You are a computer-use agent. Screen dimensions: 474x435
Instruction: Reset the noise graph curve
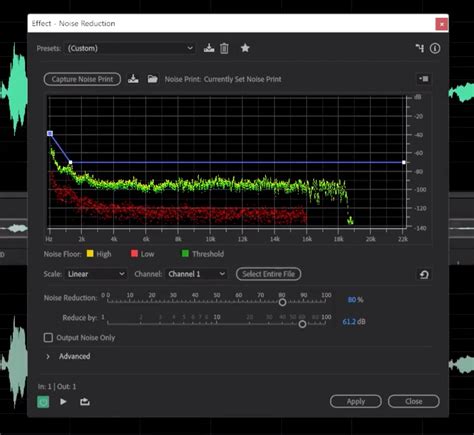pos(424,275)
